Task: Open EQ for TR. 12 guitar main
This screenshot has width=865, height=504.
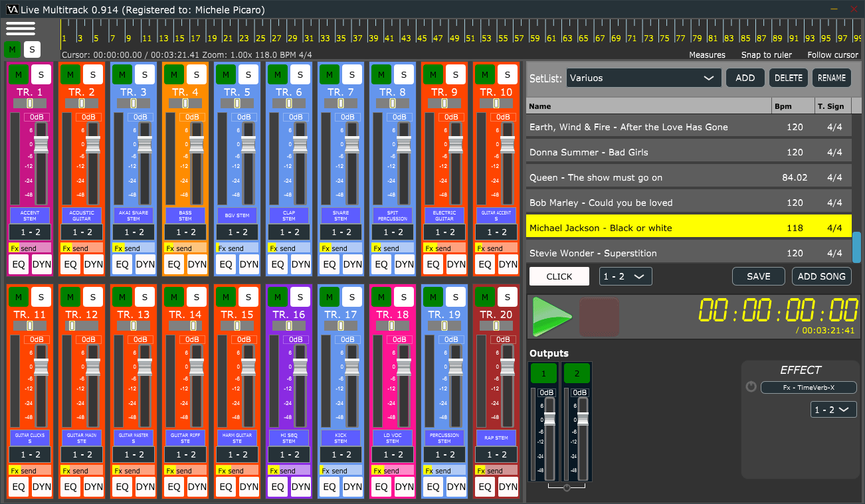Action: (70, 487)
